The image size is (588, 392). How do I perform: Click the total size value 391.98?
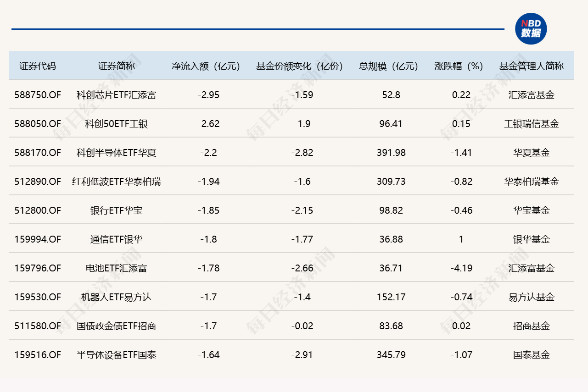click(x=391, y=153)
